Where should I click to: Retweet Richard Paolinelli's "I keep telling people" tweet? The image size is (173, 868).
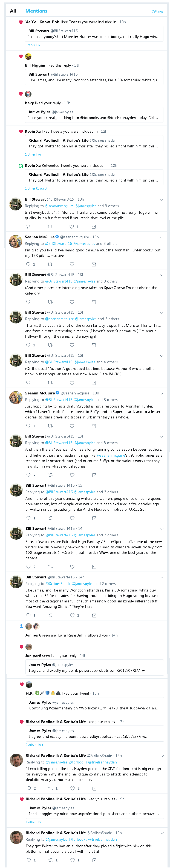(51, 789)
